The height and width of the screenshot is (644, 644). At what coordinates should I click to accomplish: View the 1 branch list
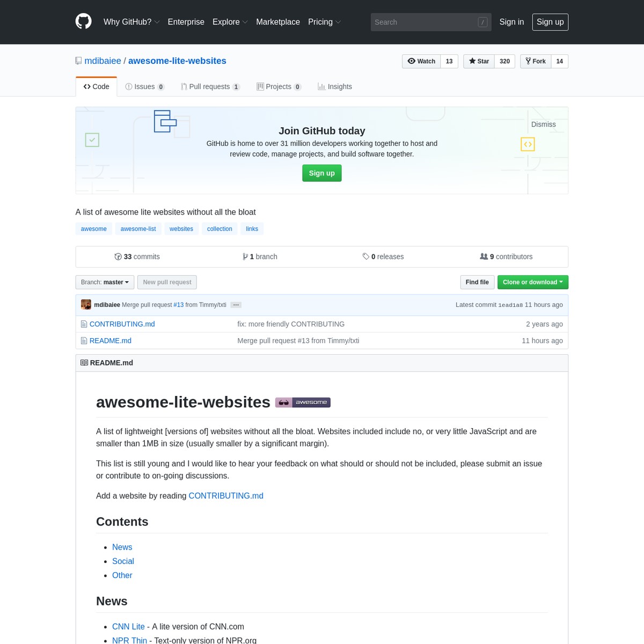click(x=260, y=257)
